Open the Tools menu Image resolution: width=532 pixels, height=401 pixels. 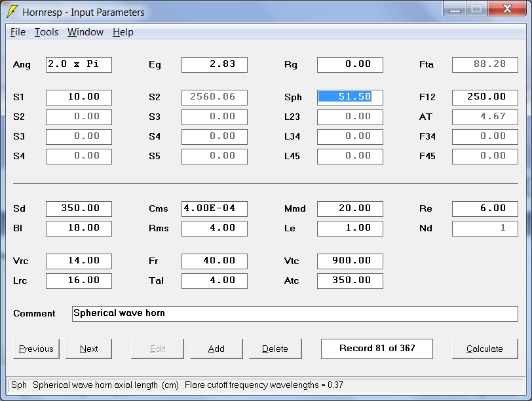[x=47, y=32]
